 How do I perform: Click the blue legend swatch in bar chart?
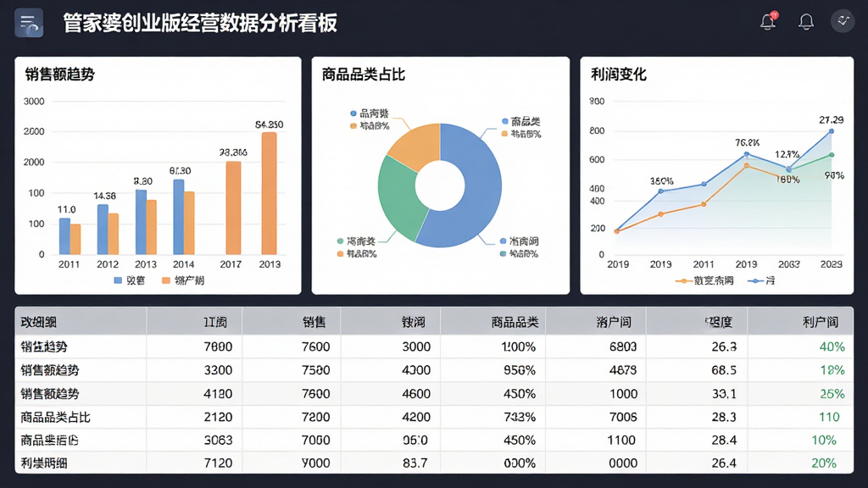point(118,280)
